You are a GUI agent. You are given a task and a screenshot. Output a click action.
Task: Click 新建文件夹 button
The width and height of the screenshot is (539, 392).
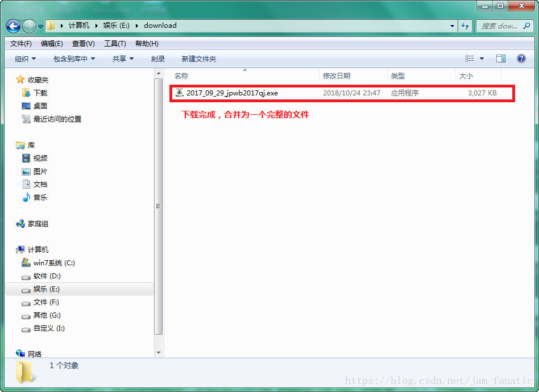pos(198,59)
